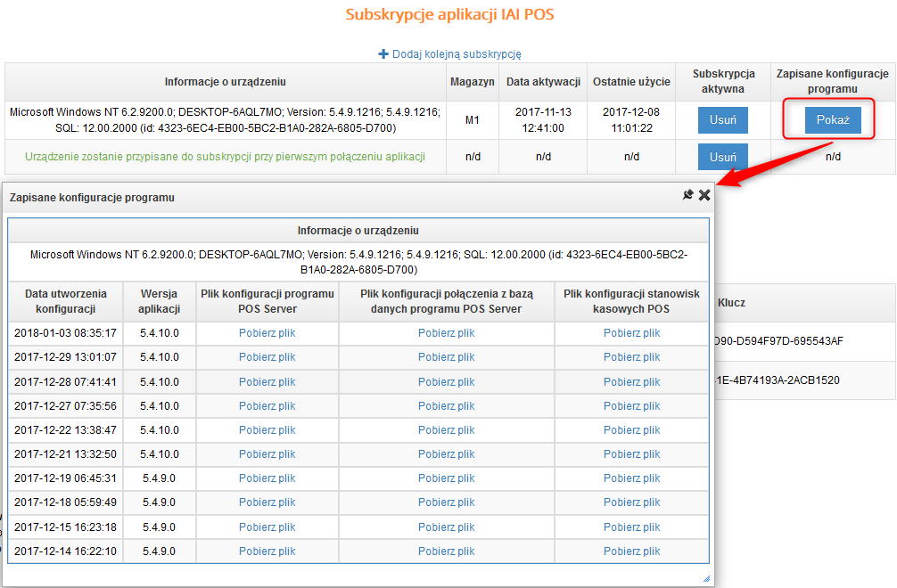The width and height of the screenshot is (897, 588).
Task: Download database connection config from 2017-12-14 16:22:10
Action: click(x=446, y=551)
